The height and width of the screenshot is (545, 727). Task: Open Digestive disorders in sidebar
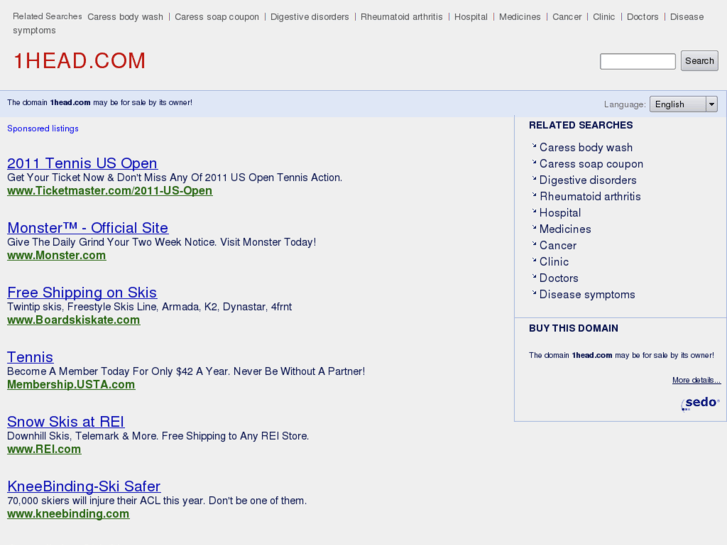588,180
